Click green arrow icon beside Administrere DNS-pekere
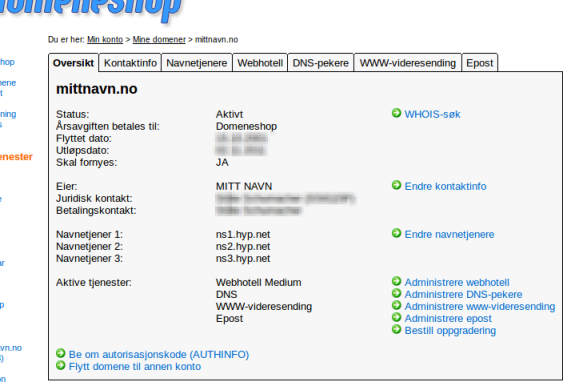Viewport: 563px width, 382px height. pos(396,293)
